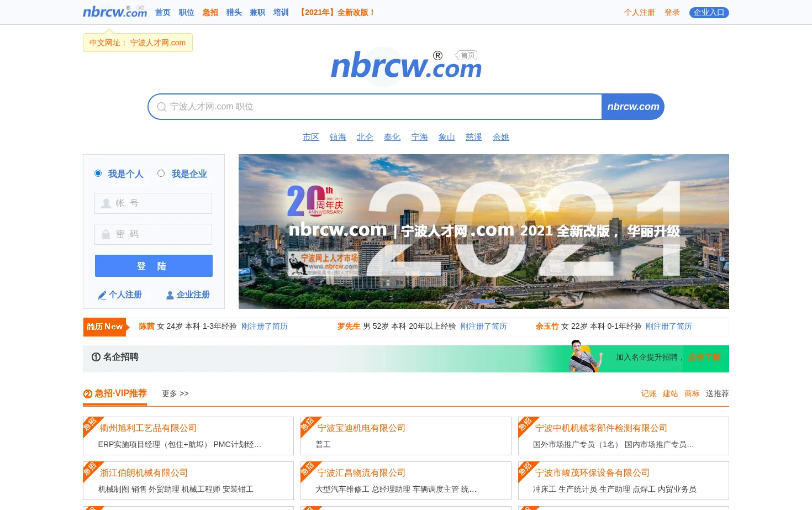The image size is (812, 510).
Task: Open 培训 in the top menu
Action: [x=281, y=12]
